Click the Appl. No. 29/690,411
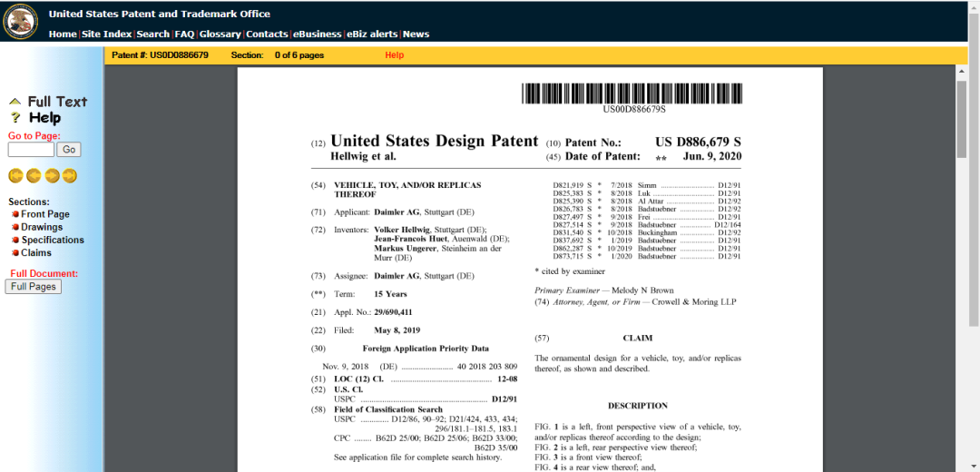 pos(393,312)
